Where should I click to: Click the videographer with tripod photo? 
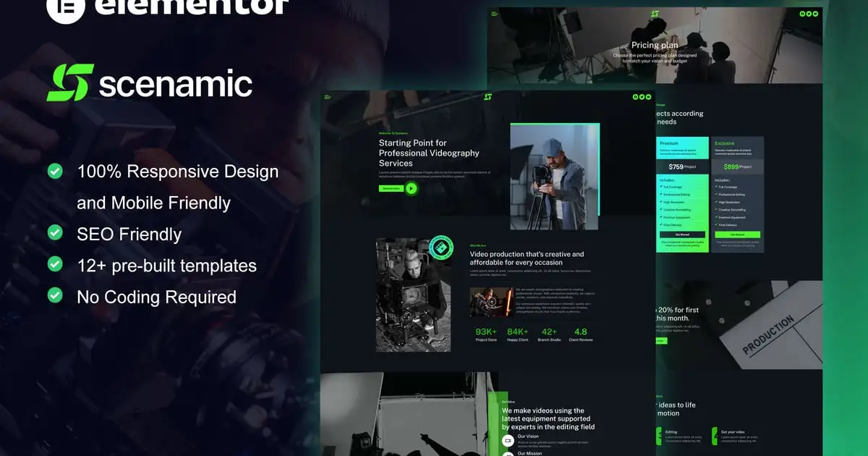click(x=554, y=177)
